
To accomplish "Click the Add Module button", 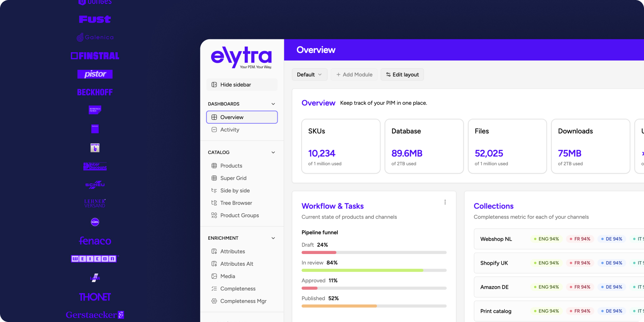I will point(354,74).
